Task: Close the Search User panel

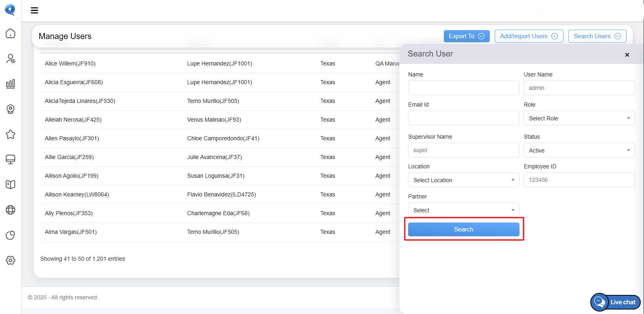Action: click(627, 55)
